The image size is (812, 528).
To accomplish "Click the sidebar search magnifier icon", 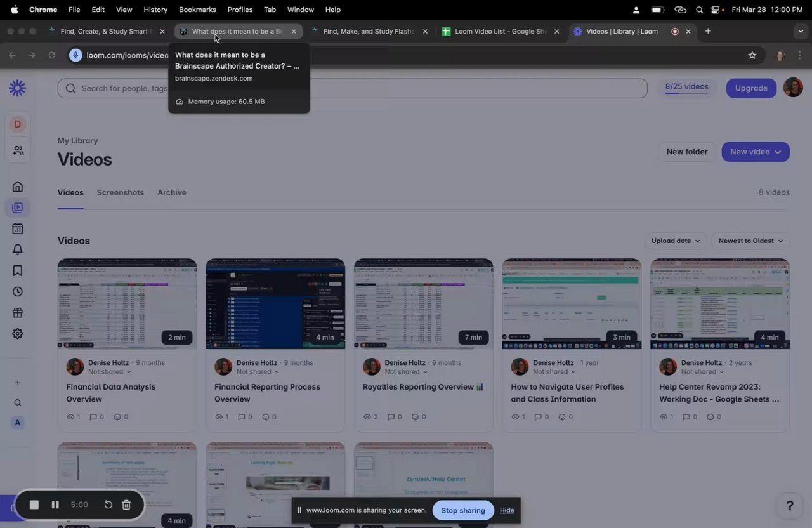I will pyautogui.click(x=18, y=403).
